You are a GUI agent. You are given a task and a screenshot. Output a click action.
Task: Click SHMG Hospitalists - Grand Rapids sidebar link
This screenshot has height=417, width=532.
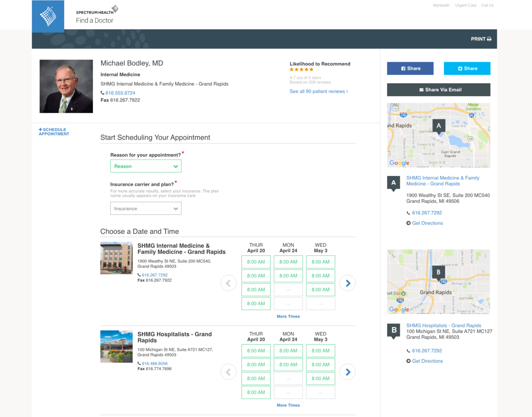[x=444, y=325]
